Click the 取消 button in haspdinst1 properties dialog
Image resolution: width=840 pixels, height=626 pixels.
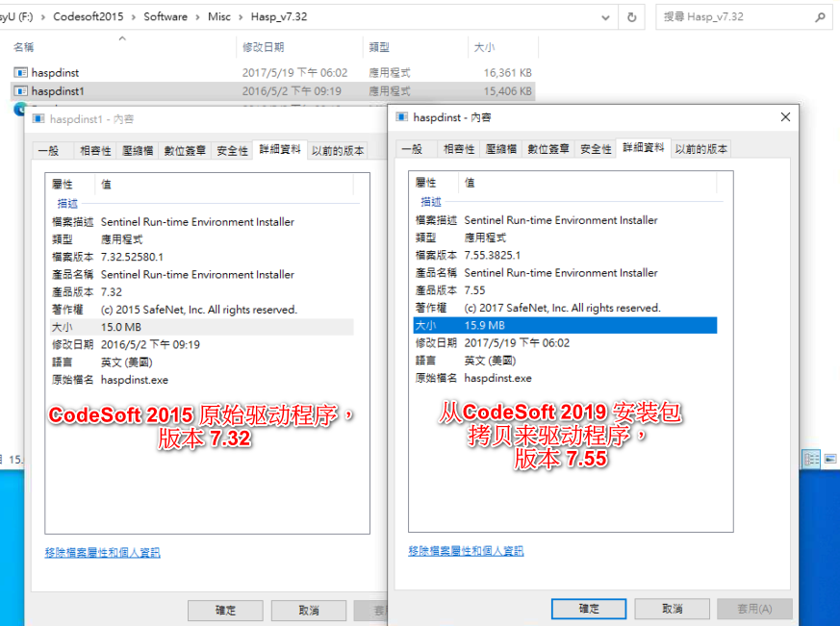(308, 610)
